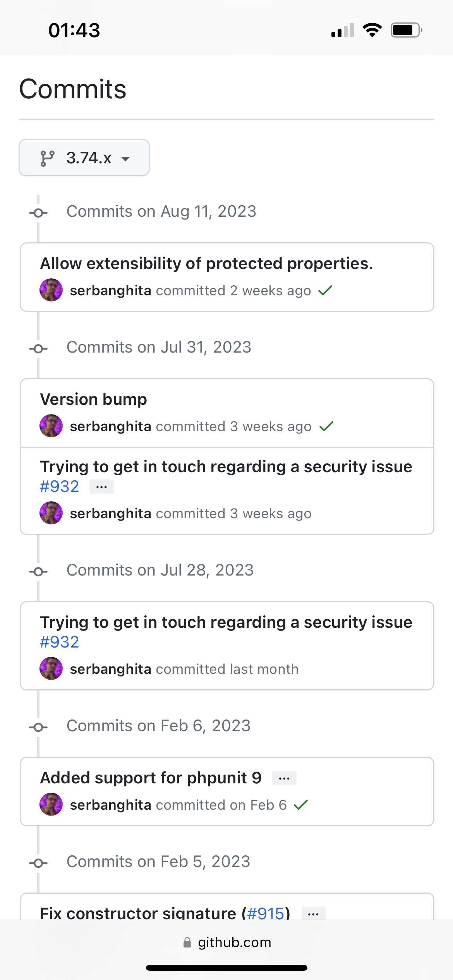Click the avatar on the Jul 28 security issue commit
The height and width of the screenshot is (980, 453).
point(51,669)
